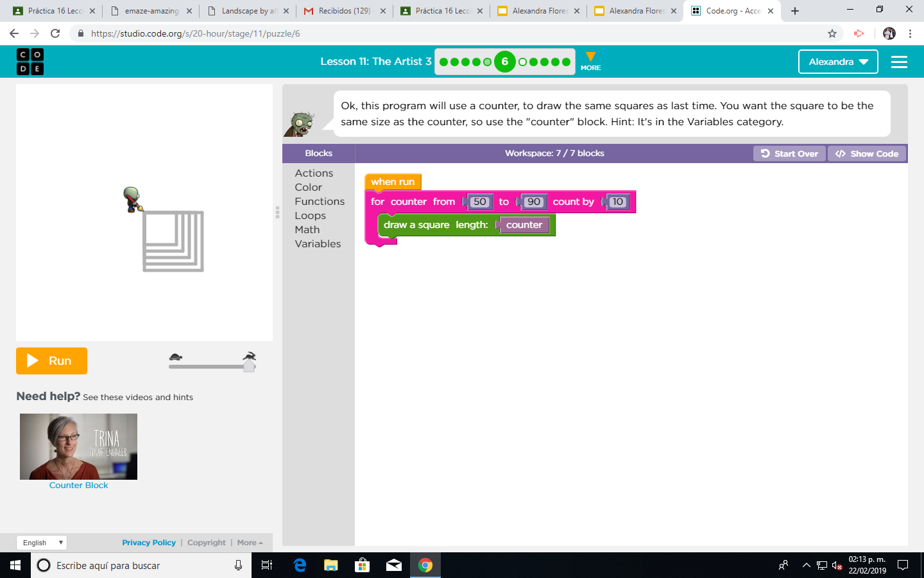
Task: Open the Math block category
Action: click(307, 230)
